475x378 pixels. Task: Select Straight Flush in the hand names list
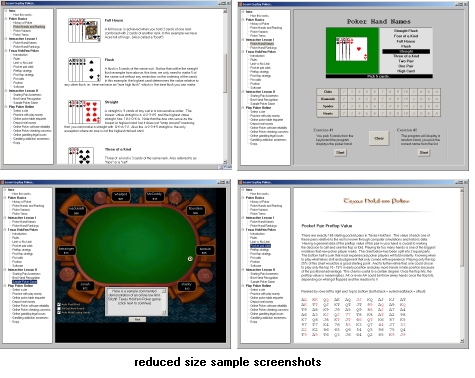pos(406,31)
